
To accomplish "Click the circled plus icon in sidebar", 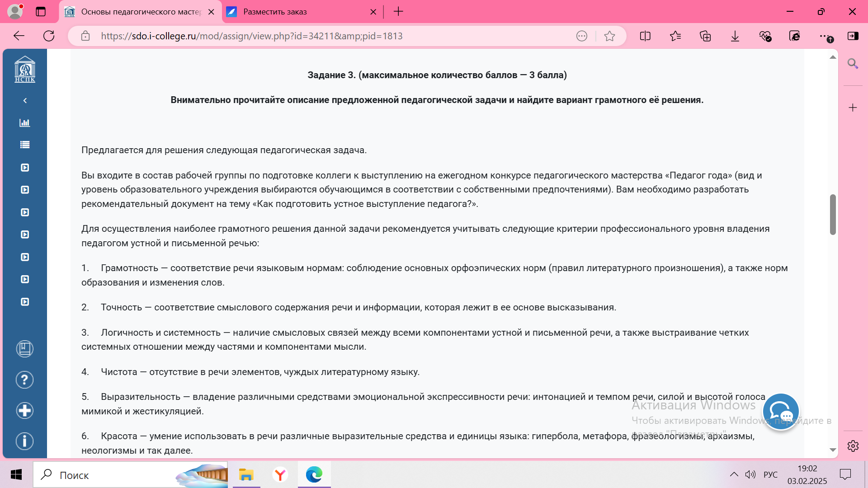I will [x=25, y=410].
